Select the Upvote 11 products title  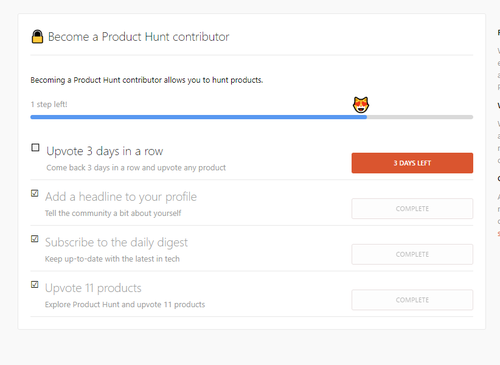click(93, 288)
